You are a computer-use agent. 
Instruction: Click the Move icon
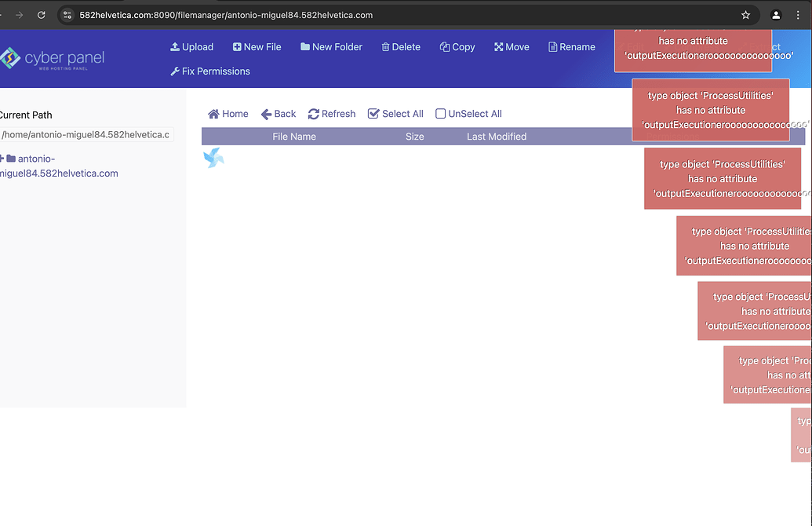click(x=497, y=46)
